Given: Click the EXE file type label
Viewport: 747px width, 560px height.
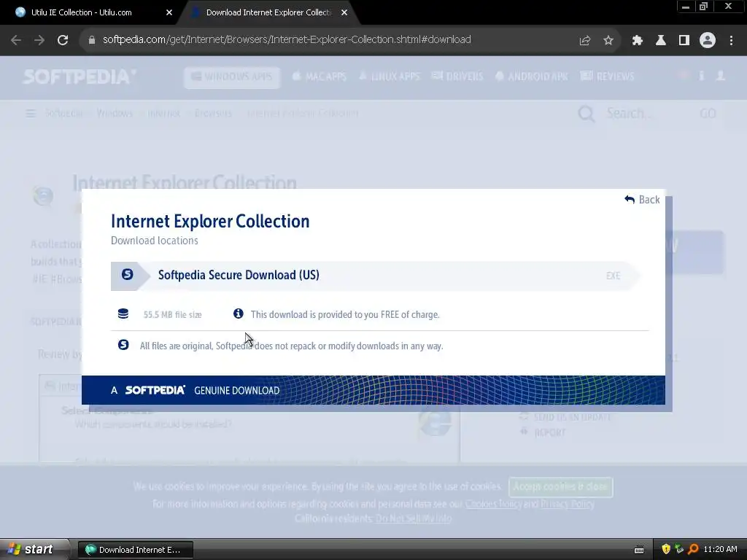Looking at the screenshot, I should point(613,276).
